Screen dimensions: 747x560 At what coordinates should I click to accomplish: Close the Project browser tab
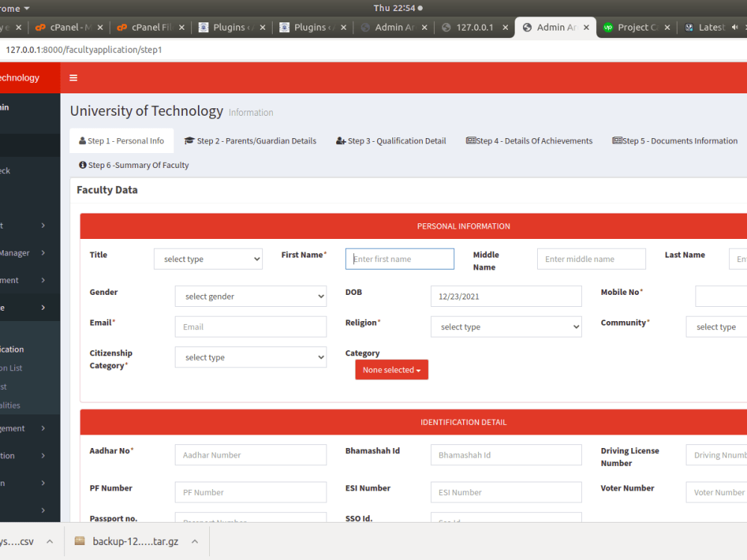pyautogui.click(x=667, y=28)
